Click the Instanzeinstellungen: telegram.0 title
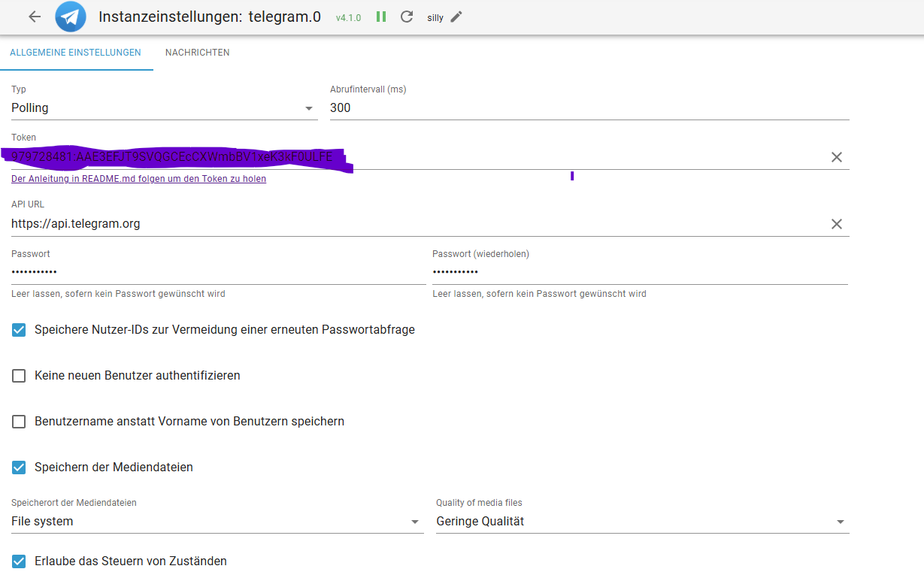The image size is (924, 578). pos(210,17)
